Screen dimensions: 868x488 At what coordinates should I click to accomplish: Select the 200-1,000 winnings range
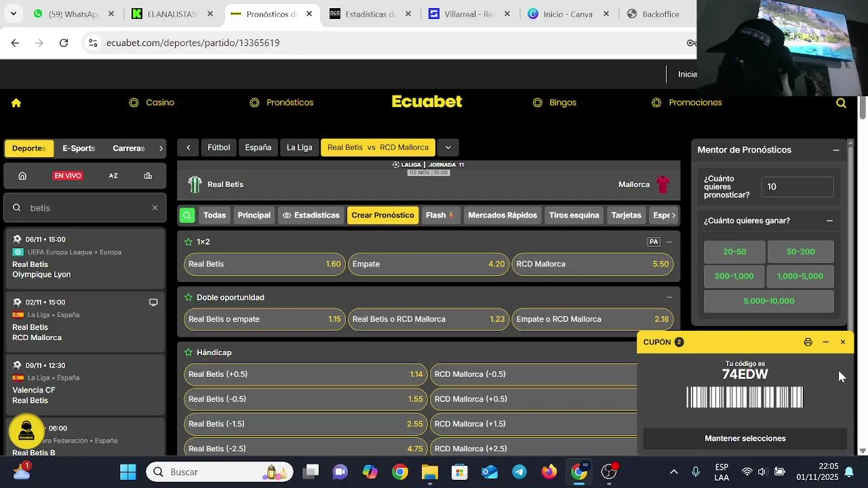(734, 276)
